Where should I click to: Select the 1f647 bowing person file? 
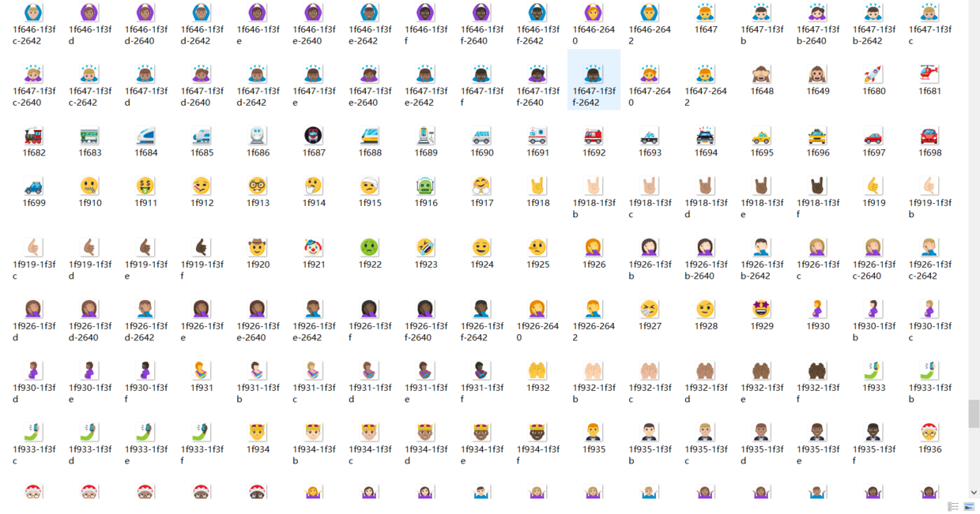tap(706, 19)
